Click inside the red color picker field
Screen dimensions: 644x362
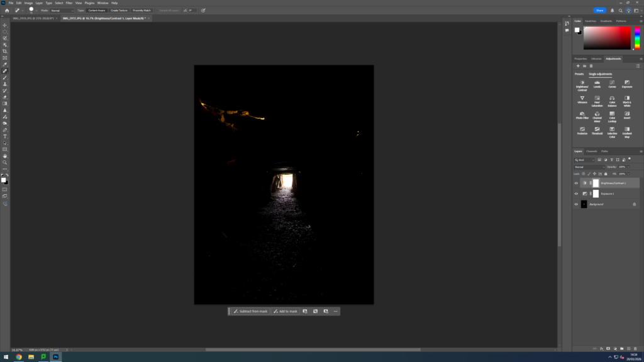[607, 38]
